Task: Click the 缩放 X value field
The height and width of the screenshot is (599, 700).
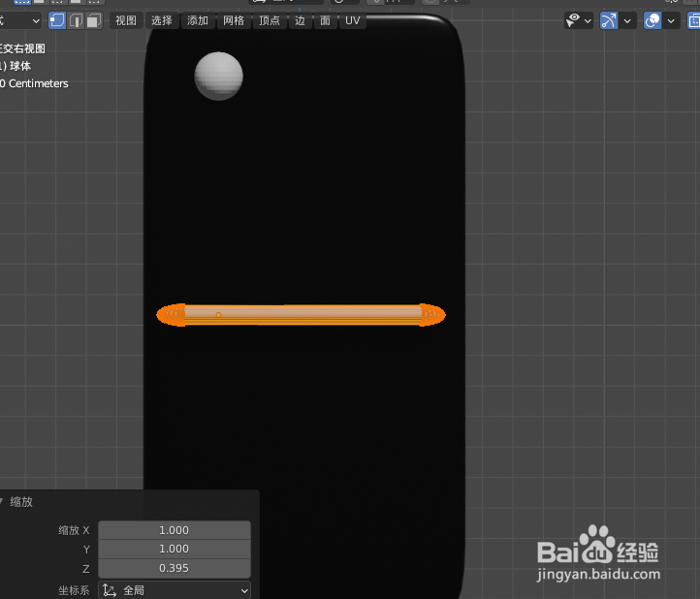Action: (175, 530)
